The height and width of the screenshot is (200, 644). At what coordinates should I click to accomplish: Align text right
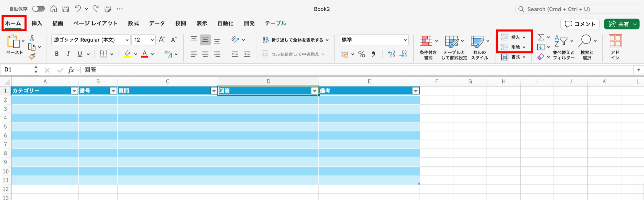coord(217,54)
